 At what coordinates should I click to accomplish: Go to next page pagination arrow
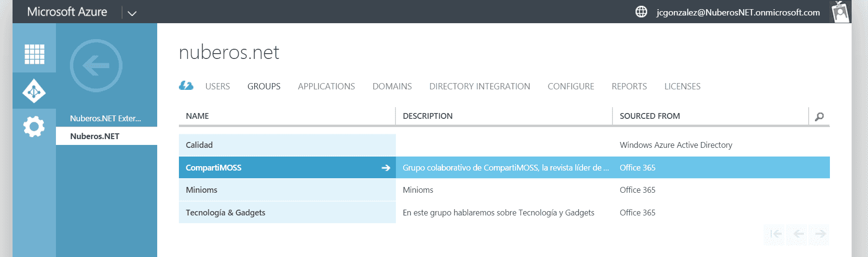(820, 234)
